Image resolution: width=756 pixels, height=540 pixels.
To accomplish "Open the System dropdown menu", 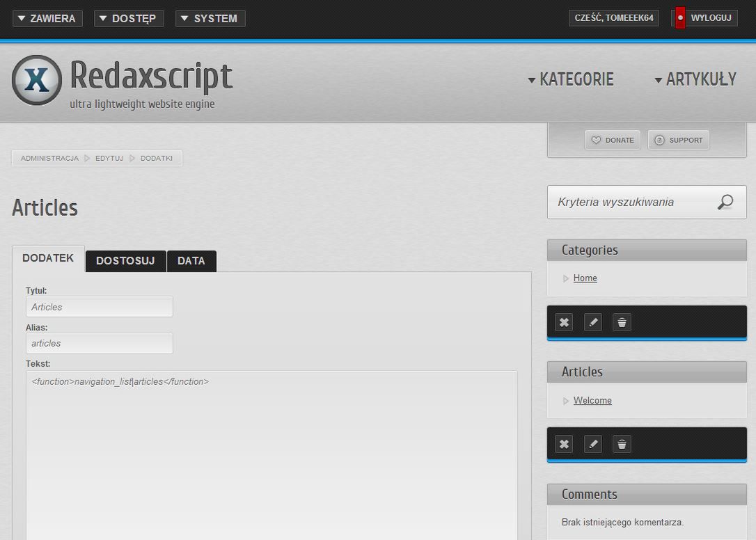I will tap(210, 18).
